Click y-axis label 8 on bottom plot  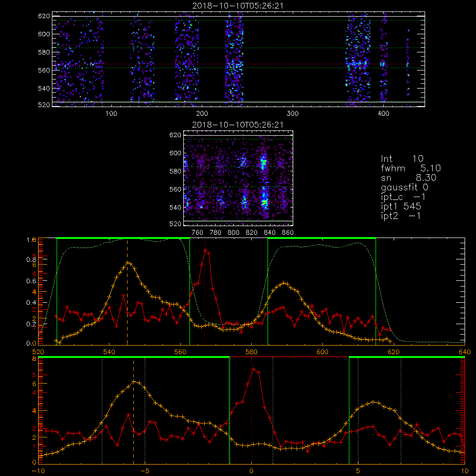(34, 359)
